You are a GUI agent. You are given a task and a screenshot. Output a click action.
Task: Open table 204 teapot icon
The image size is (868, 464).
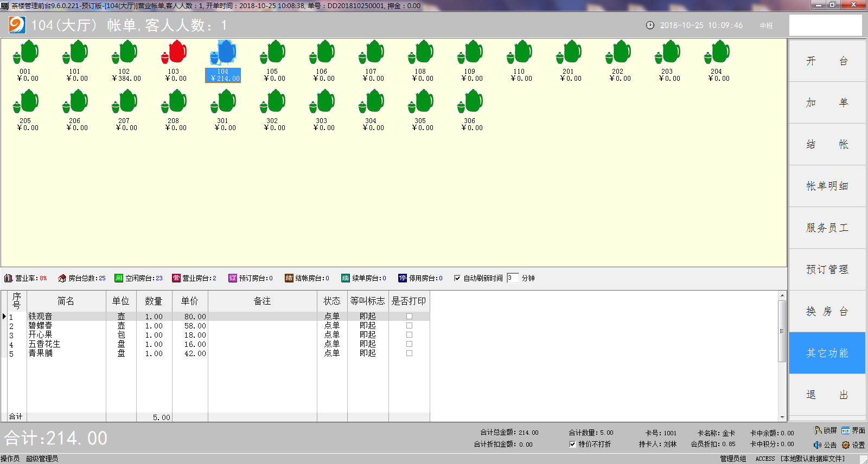717,53
